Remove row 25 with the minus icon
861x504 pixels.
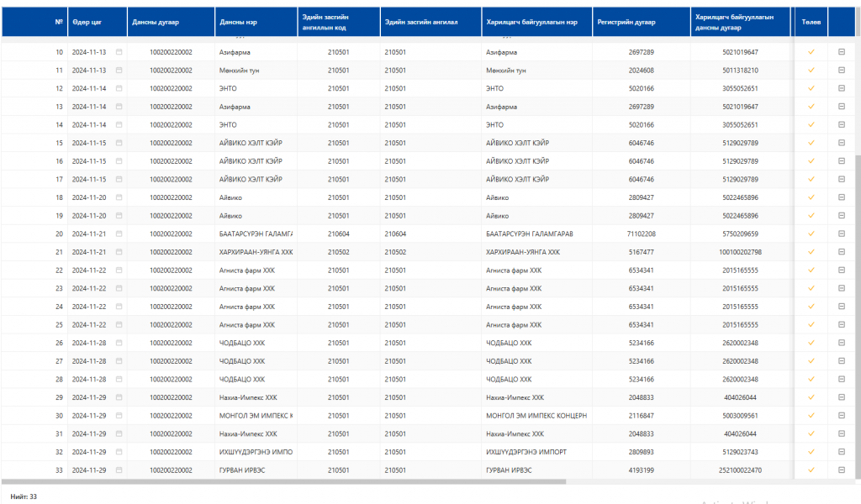tap(841, 325)
